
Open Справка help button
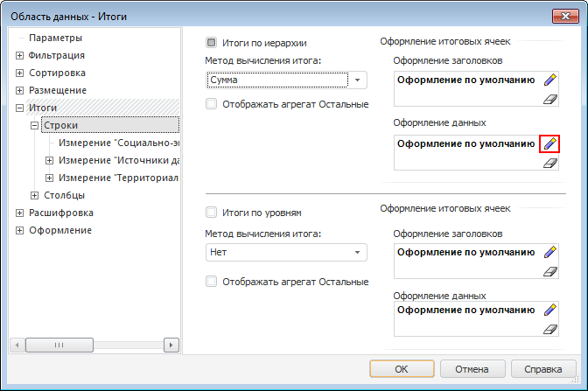point(542,368)
